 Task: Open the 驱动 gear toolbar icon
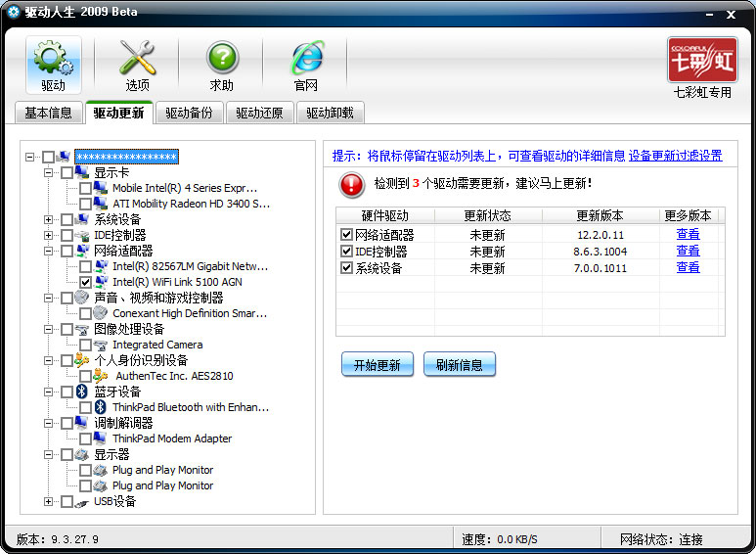point(54,66)
